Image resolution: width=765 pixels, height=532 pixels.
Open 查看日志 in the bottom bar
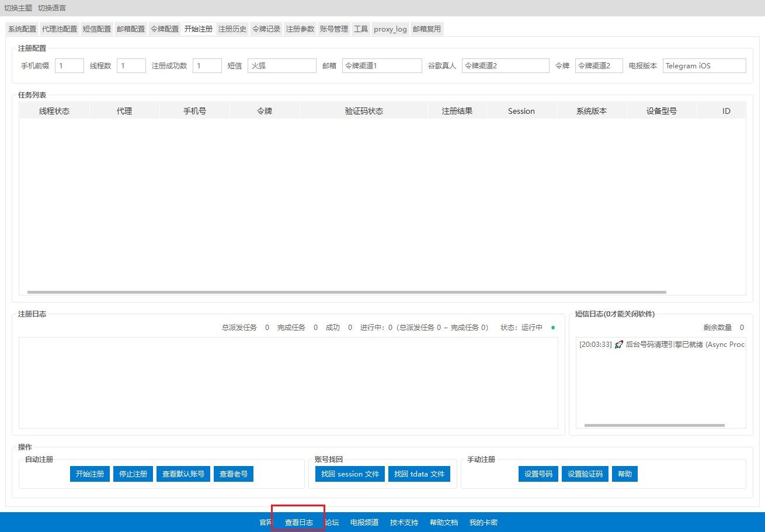point(299,522)
